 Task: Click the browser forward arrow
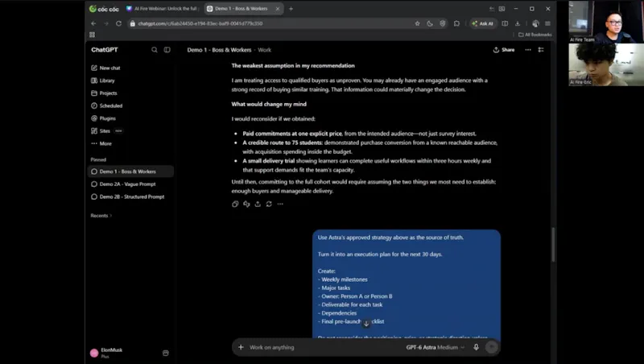(x=106, y=23)
